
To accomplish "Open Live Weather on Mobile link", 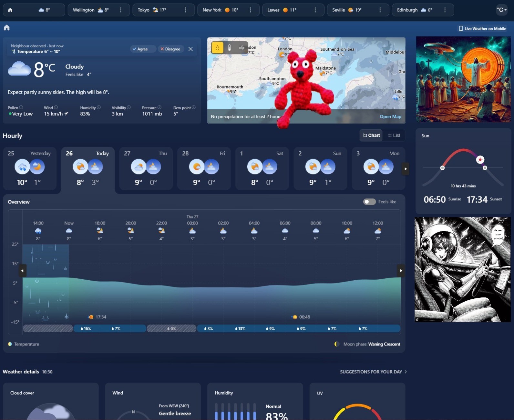I will 483,28.
